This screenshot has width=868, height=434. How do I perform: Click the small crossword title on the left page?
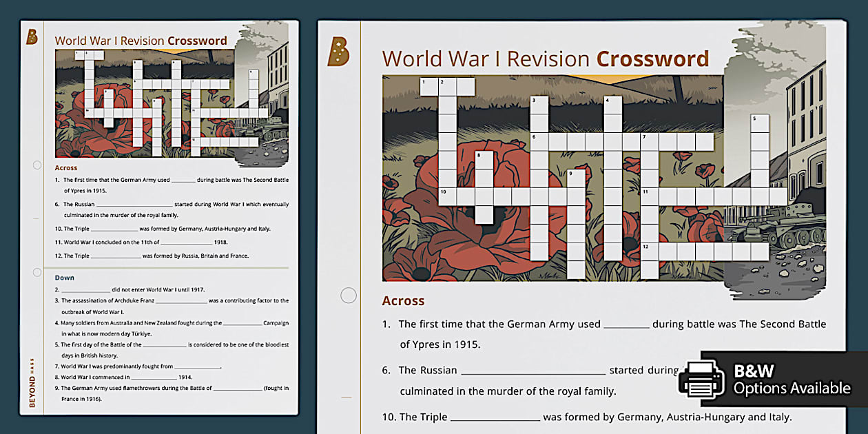[x=141, y=41]
